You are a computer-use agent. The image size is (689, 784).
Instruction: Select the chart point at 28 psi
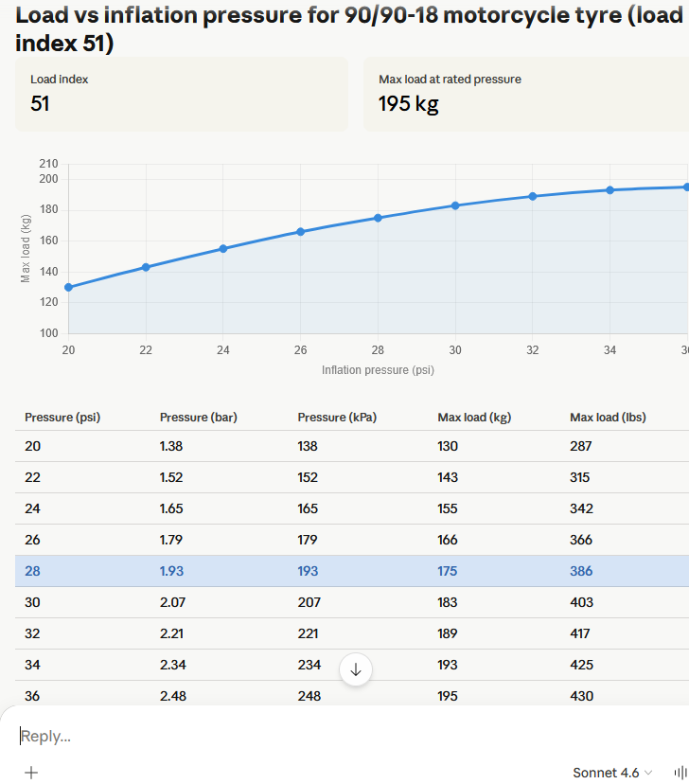(x=378, y=218)
